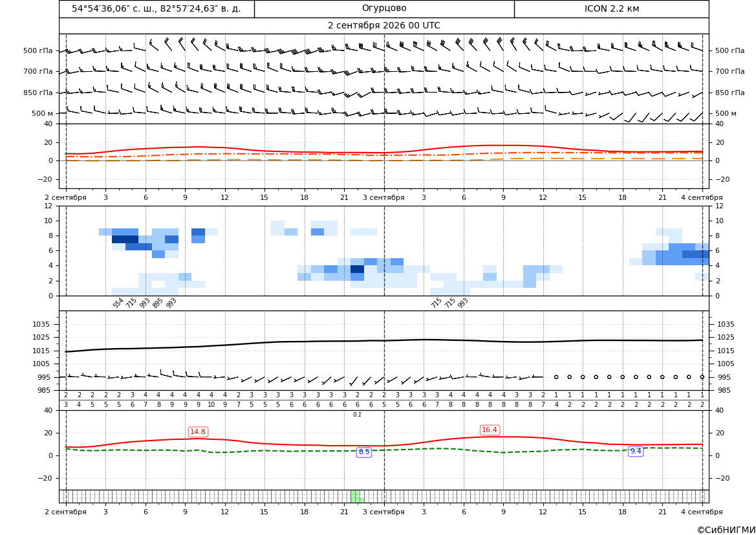This screenshot has height=535, width=756.
Task: Click the coordinates text in header
Action: 157,8
